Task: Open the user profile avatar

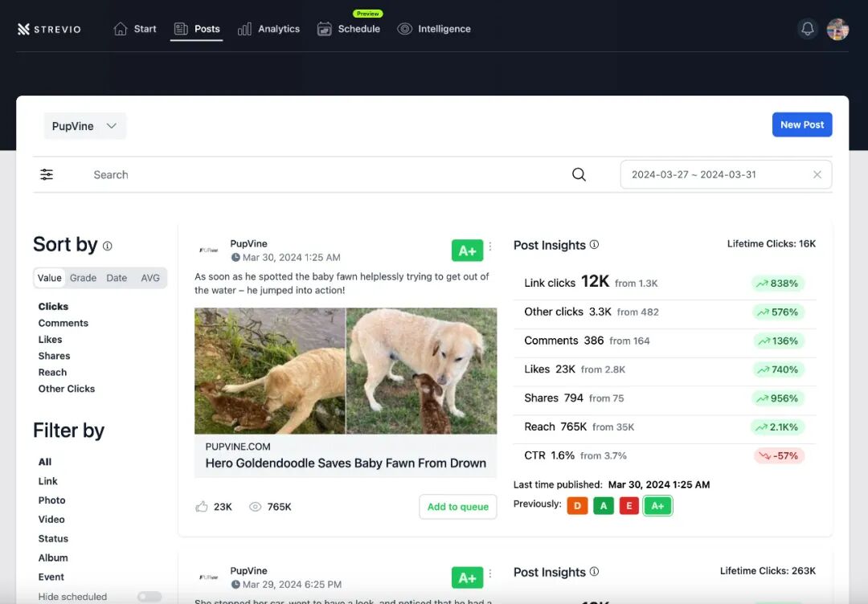Action: [x=837, y=29]
